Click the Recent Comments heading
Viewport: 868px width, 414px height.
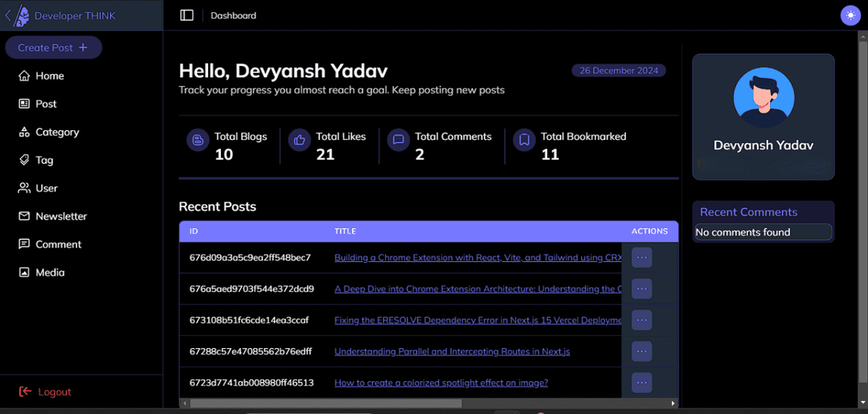click(748, 212)
